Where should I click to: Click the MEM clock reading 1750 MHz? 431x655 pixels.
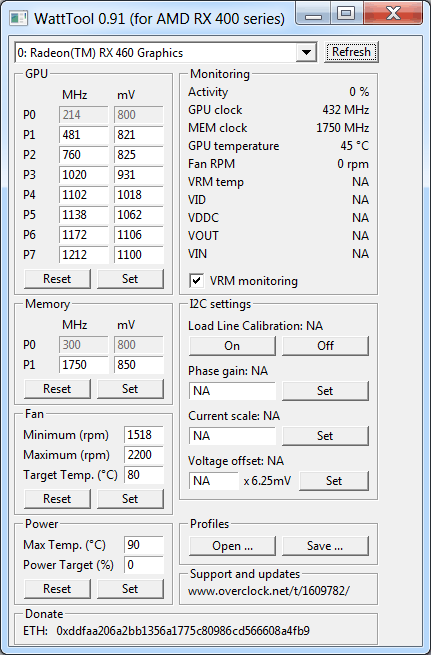342,128
